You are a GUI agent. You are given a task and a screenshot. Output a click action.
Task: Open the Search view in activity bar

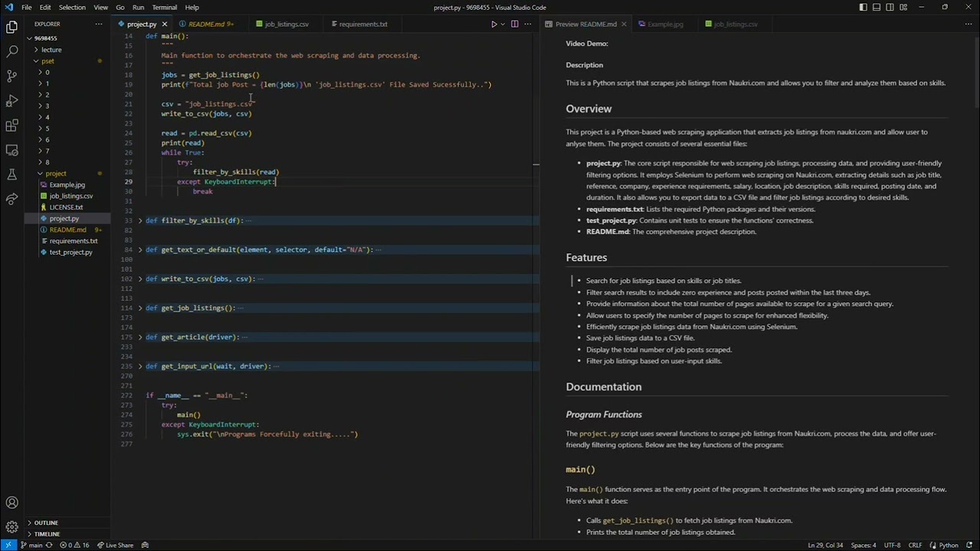click(x=11, y=52)
